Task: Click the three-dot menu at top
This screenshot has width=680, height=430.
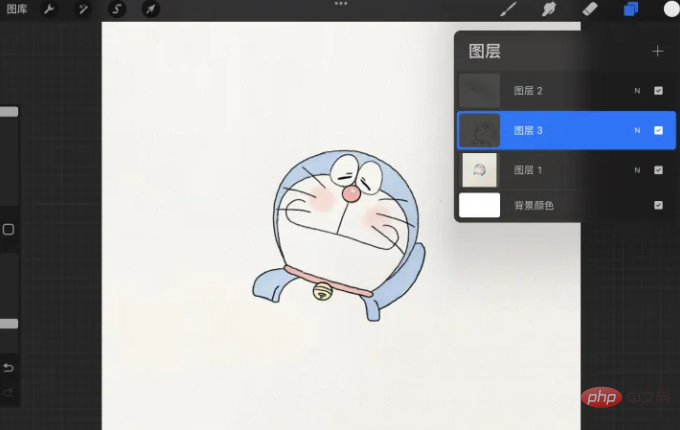Action: (340, 3)
